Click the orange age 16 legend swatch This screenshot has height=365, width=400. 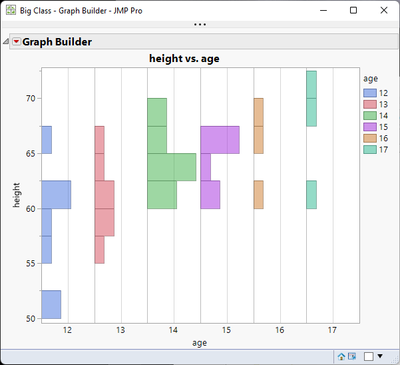pos(370,138)
